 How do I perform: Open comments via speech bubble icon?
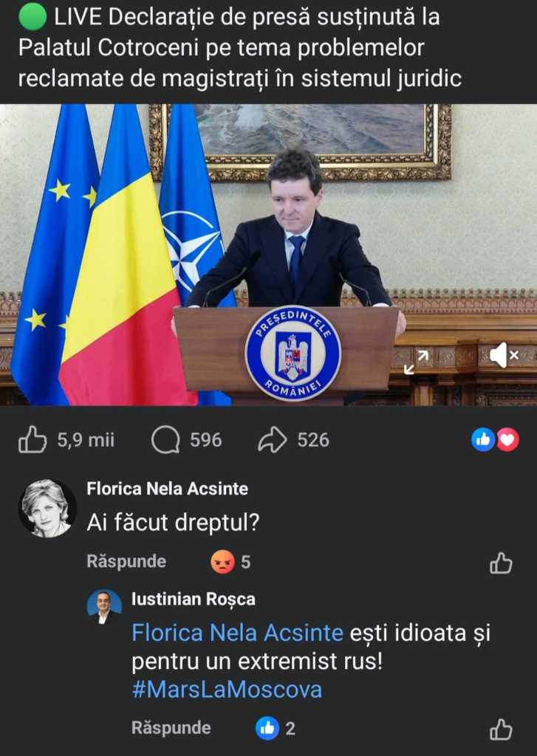point(165,440)
